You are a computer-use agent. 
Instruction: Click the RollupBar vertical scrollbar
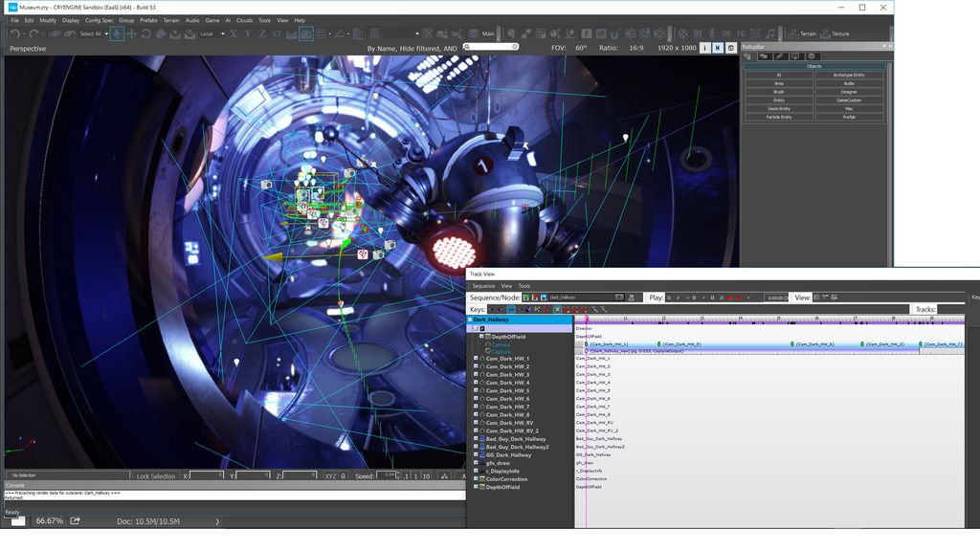pos(890,164)
